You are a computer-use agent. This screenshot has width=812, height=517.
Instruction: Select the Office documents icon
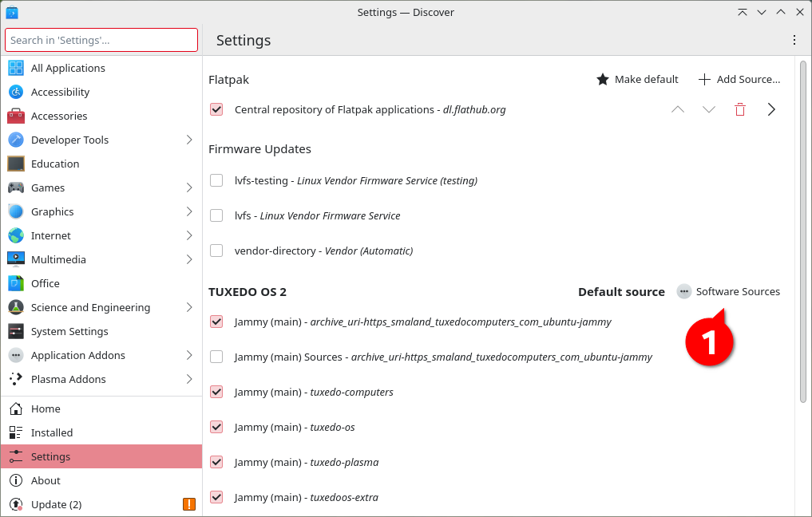click(16, 283)
